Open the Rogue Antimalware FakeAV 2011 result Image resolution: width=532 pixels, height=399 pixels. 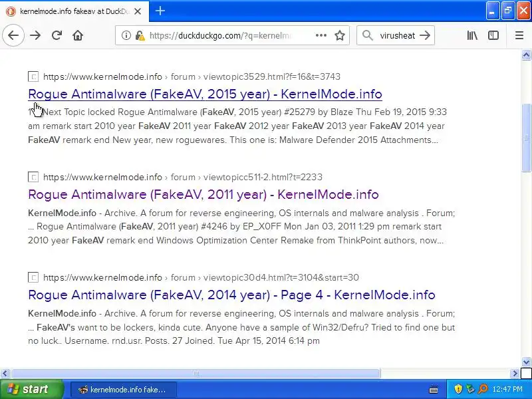tap(203, 194)
